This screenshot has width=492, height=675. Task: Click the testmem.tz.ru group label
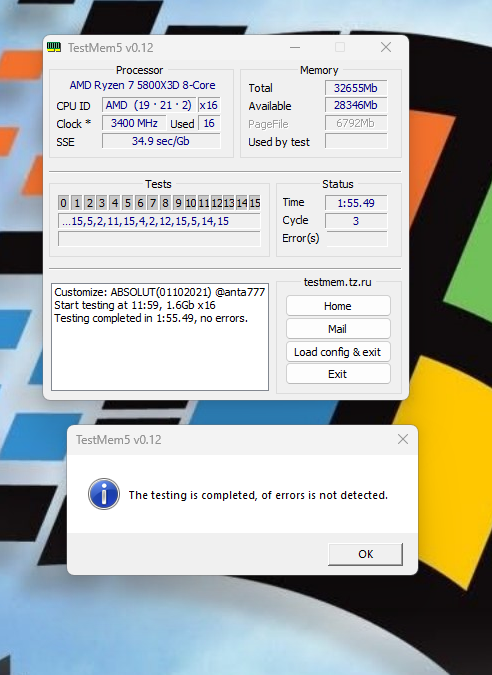coord(337,282)
